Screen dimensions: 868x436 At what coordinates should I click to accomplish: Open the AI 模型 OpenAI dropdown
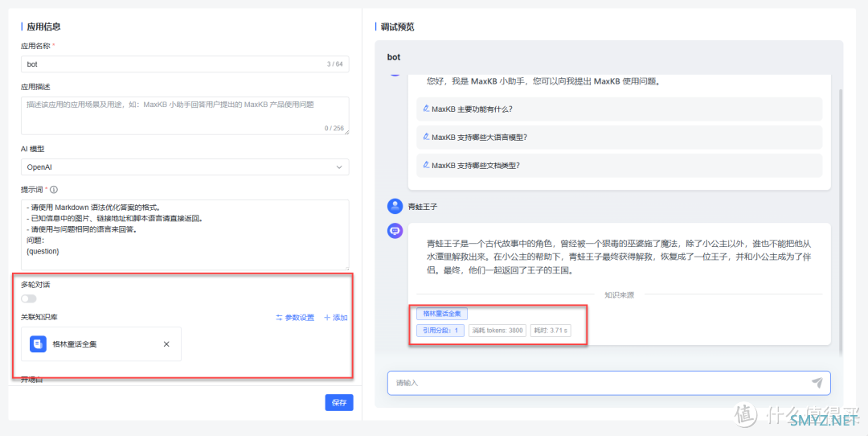tap(185, 167)
